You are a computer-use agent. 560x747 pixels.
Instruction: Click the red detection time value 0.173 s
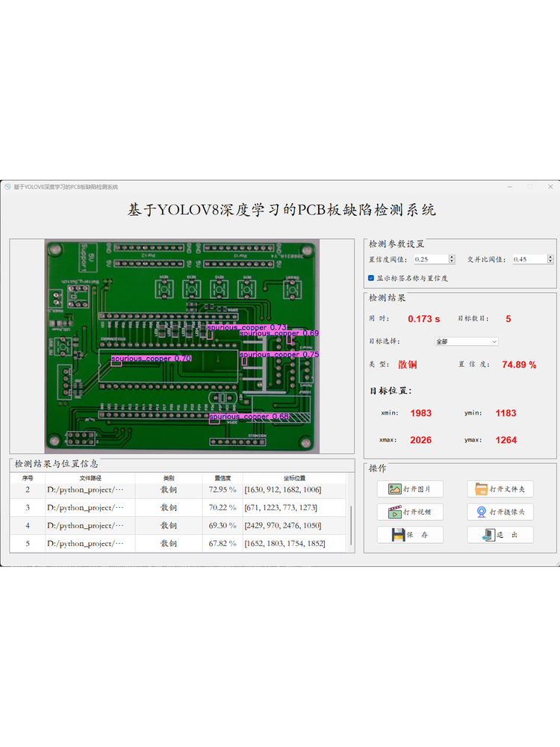point(424,319)
